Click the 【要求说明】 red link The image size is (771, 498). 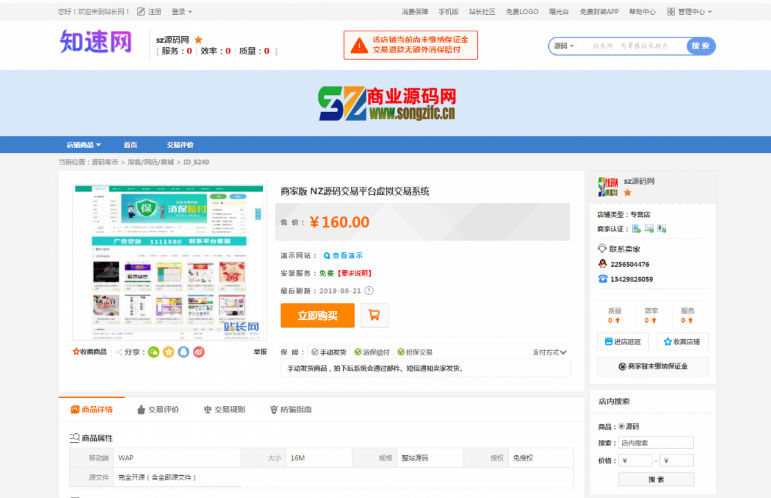coord(354,273)
